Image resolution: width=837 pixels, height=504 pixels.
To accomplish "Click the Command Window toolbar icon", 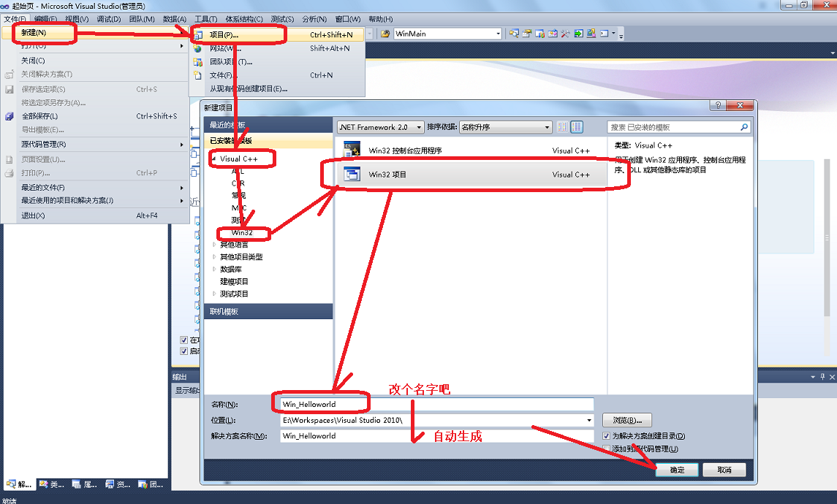I will [605, 34].
